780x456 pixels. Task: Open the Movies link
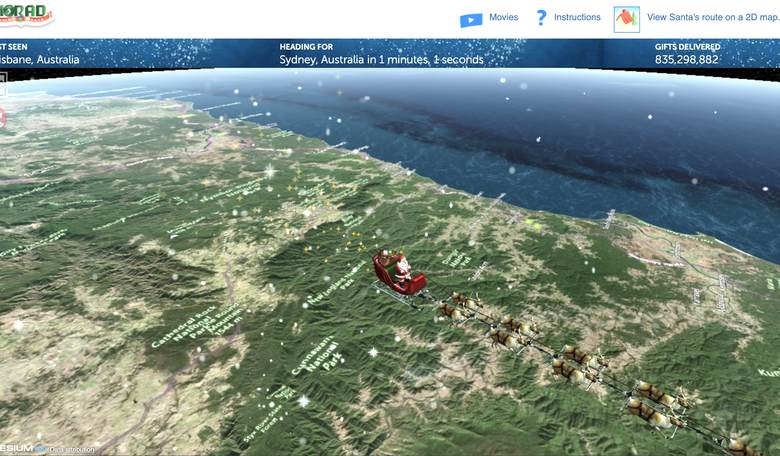coord(503,17)
